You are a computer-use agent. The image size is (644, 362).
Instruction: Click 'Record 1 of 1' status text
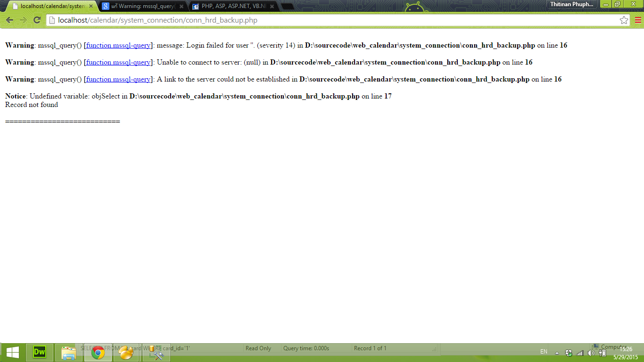coord(370,348)
